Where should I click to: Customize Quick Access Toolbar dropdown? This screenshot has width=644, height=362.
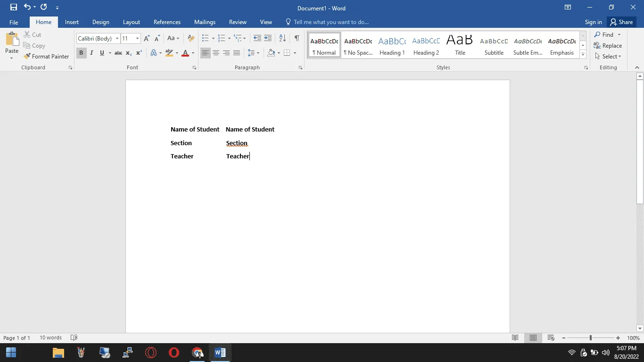(x=58, y=8)
